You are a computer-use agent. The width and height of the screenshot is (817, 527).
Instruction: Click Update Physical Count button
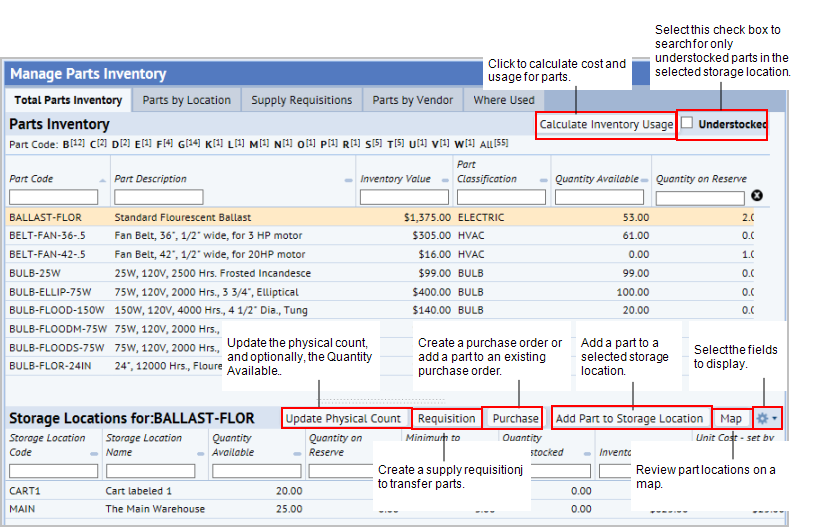point(343,419)
